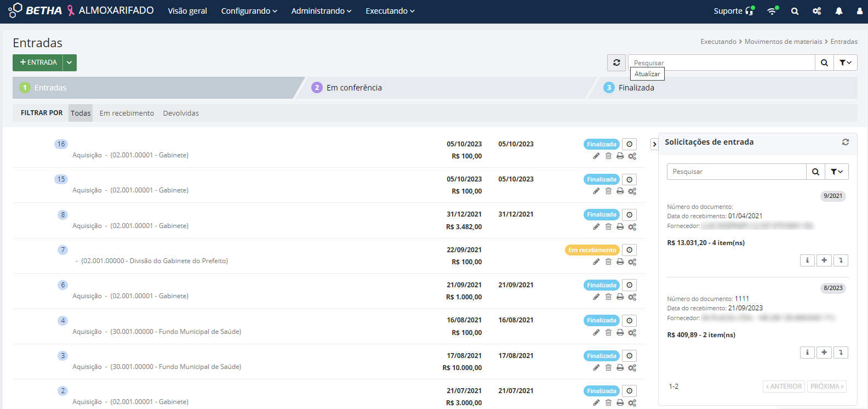Open the notifications bell
The image size is (868, 409).
839,11
